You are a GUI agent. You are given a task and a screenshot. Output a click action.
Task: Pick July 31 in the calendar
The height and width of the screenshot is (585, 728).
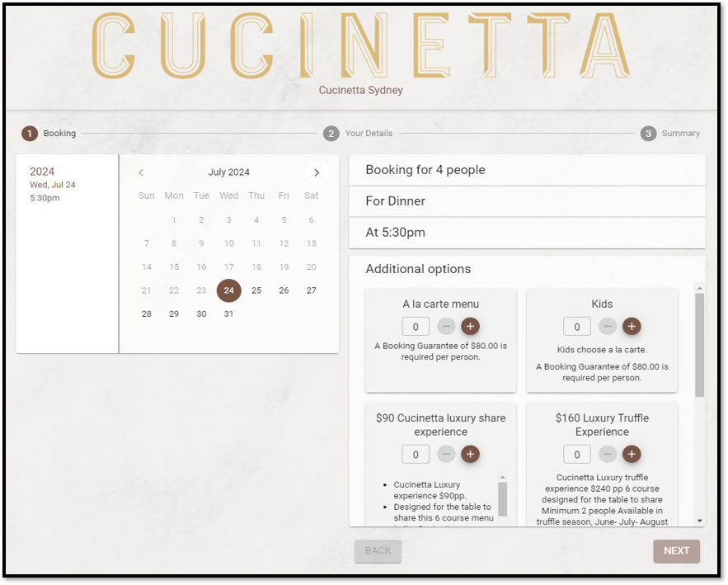point(229,314)
